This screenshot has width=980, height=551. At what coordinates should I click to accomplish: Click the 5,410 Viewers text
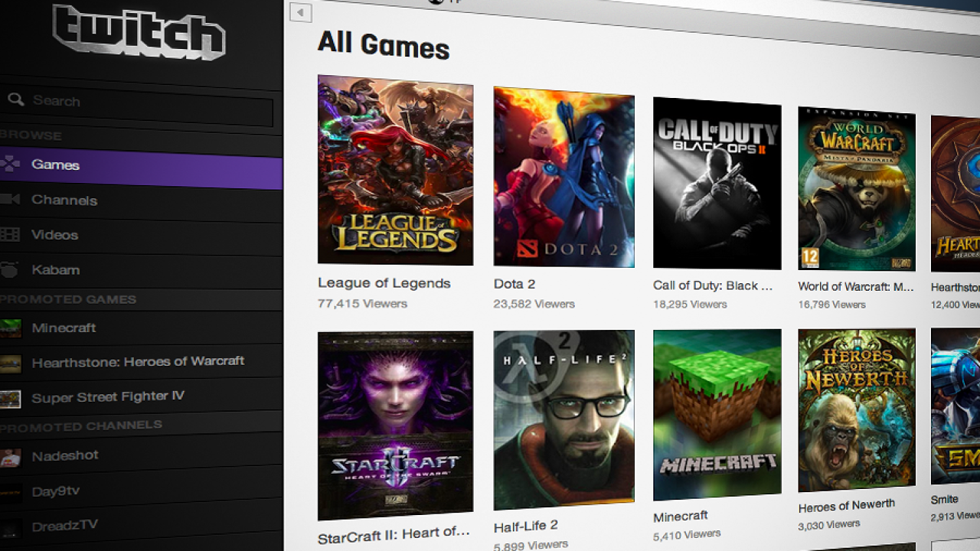click(687, 535)
